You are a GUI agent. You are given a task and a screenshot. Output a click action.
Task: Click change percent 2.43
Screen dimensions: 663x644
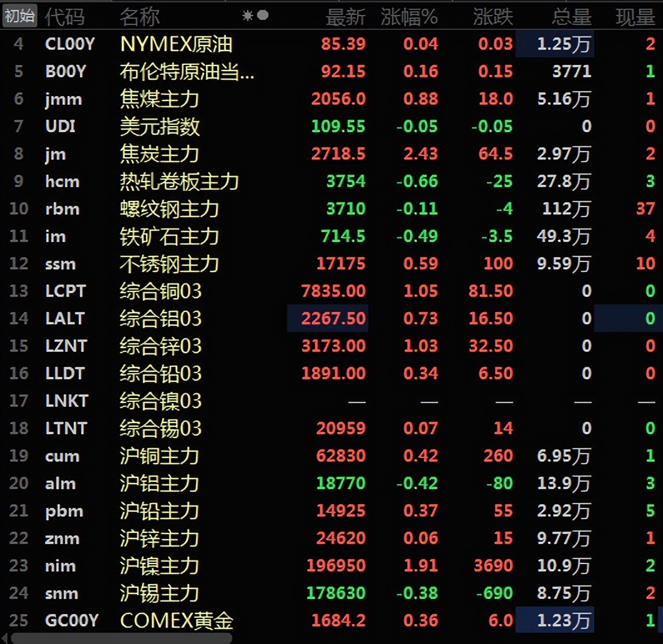(x=420, y=154)
